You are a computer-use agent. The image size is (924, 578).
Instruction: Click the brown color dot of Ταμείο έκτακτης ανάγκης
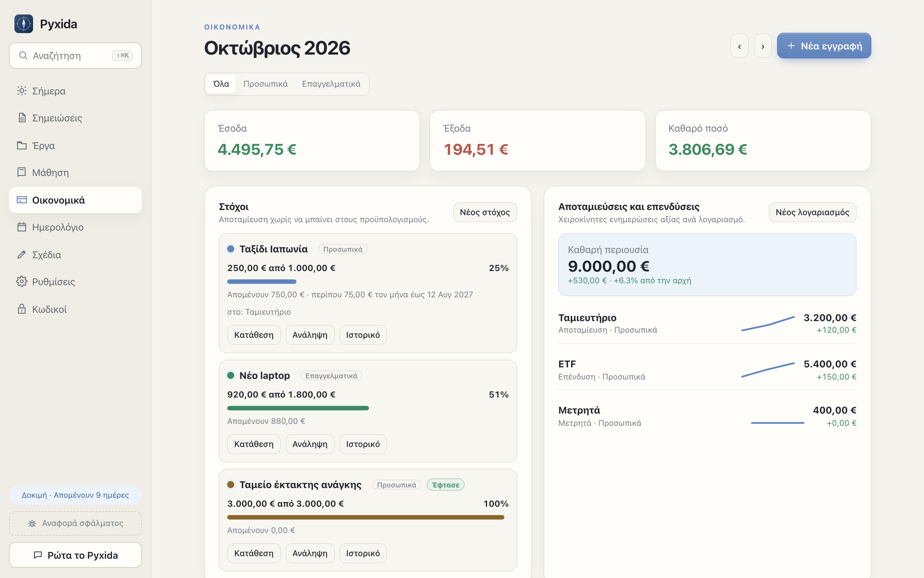pyautogui.click(x=231, y=485)
